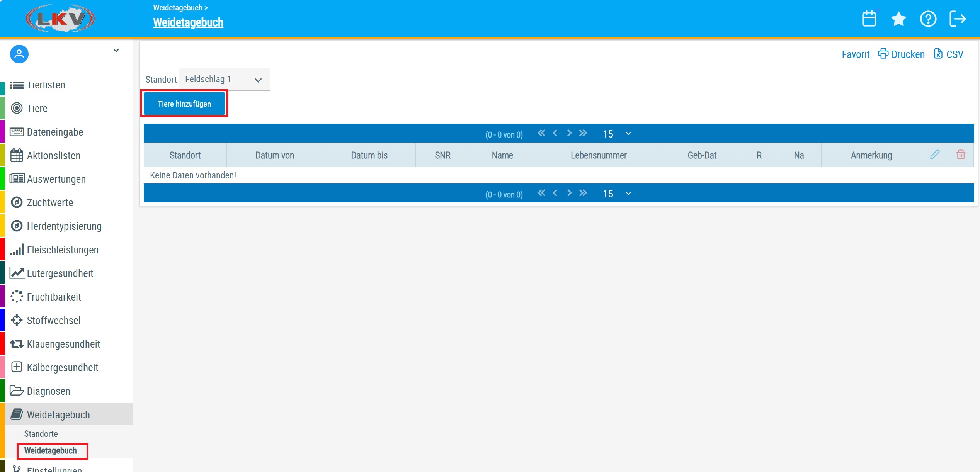This screenshot has width=980, height=472.
Task: Go to last page in top pager
Action: 583,133
